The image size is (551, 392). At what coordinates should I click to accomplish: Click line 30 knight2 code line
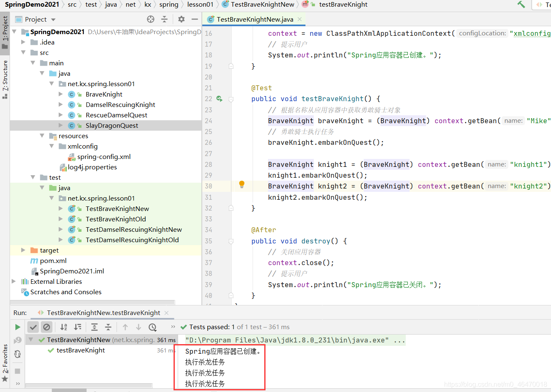[409, 186]
